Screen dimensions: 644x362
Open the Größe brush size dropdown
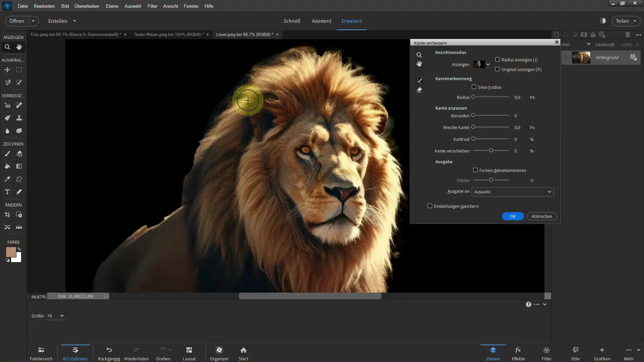(x=62, y=316)
